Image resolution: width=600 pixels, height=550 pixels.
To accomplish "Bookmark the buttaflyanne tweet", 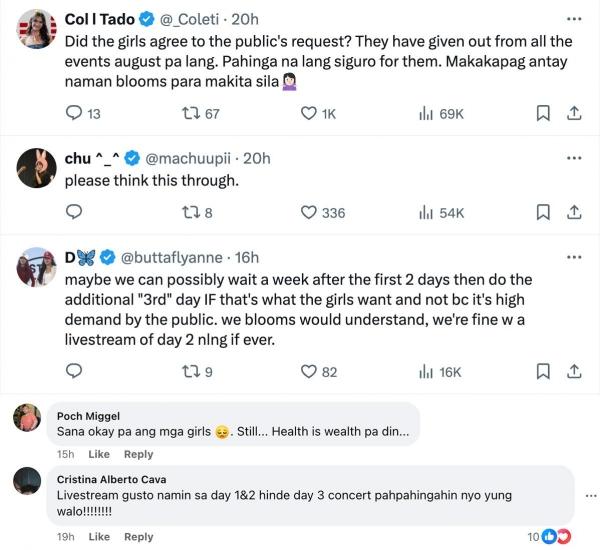I will point(543,372).
